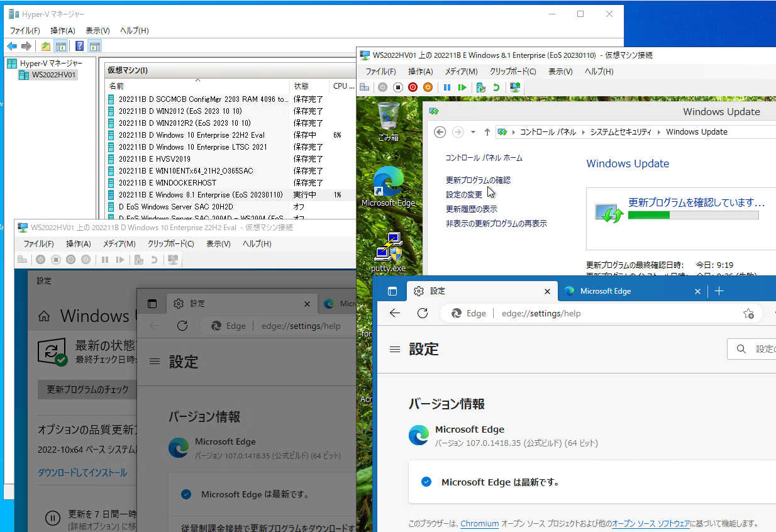776x532 pixels.
Task: Click the red Shut Down icon in VM toolbar
Action: 413,87
